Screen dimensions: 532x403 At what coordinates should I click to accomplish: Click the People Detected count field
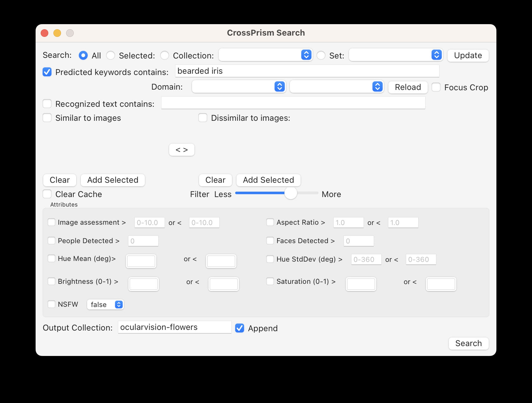[x=143, y=241]
